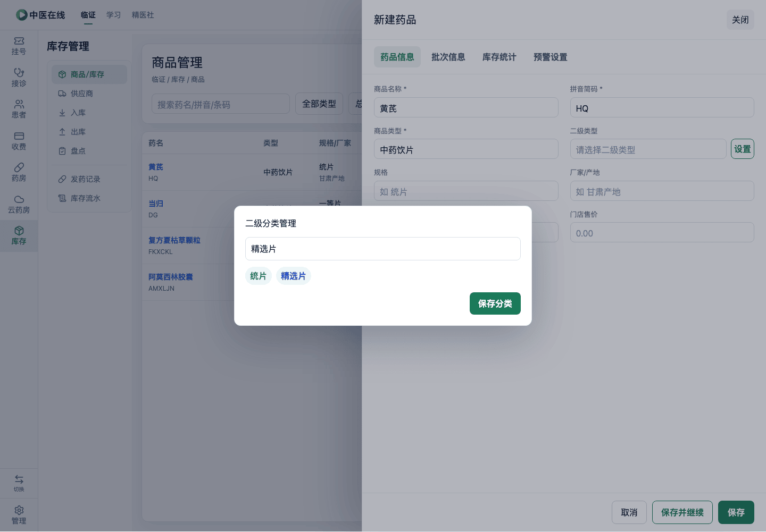Open the 请选择二级类型 dropdown
The image size is (766, 532).
[x=648, y=149]
